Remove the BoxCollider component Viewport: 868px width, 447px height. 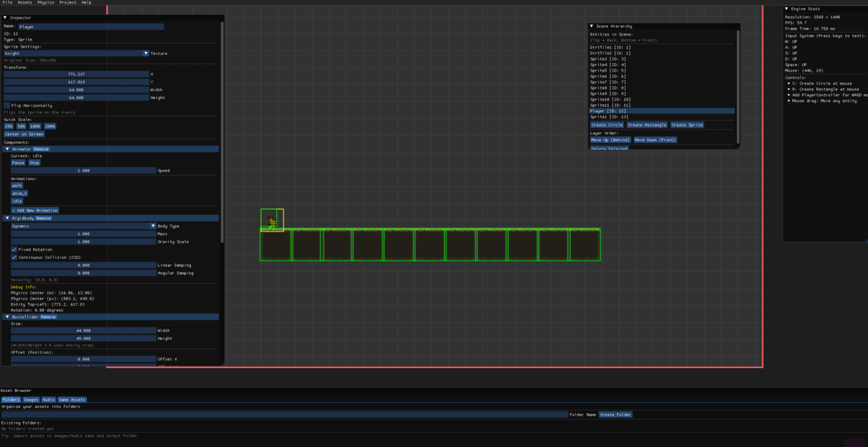click(x=48, y=317)
